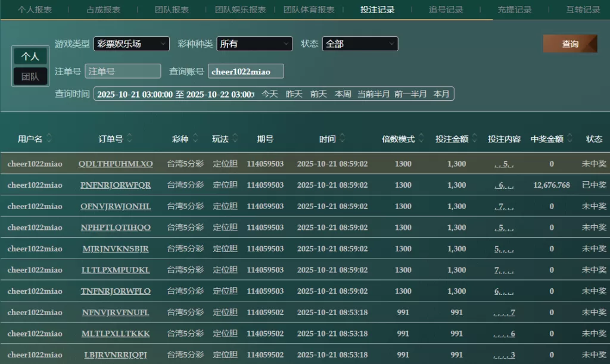Click the 查询时间 date range field
Viewport: 610px width, 364px height.
175,94
